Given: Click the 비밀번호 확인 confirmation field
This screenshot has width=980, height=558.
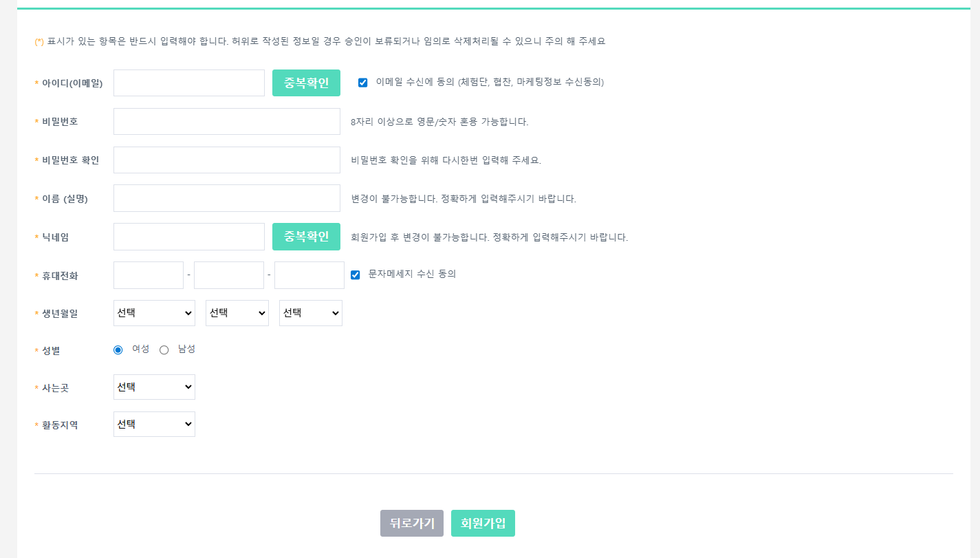Looking at the screenshot, I should pos(226,159).
